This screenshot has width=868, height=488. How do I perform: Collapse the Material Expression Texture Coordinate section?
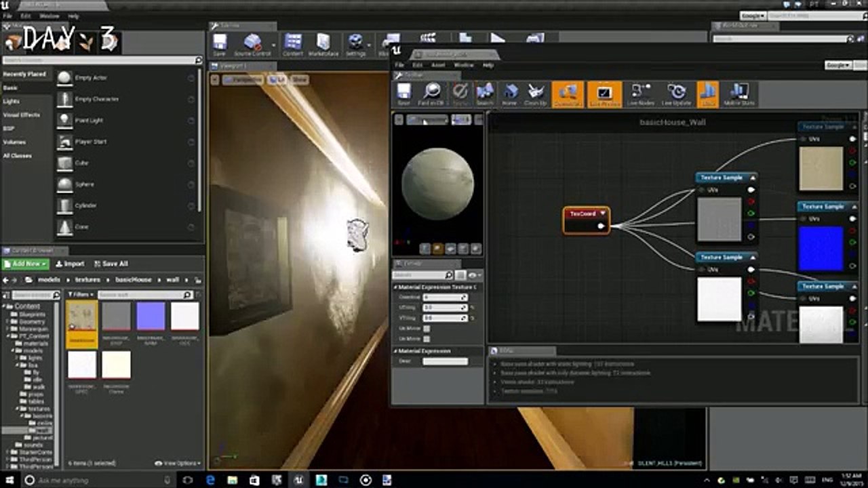point(395,287)
